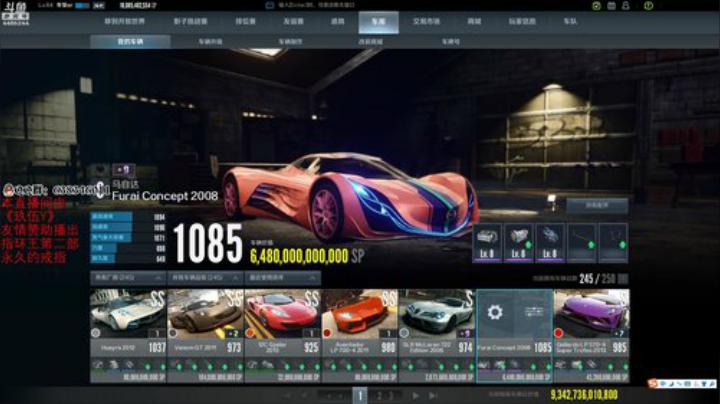
Task: Click the calendar icon in the top bar
Action: point(611,6)
